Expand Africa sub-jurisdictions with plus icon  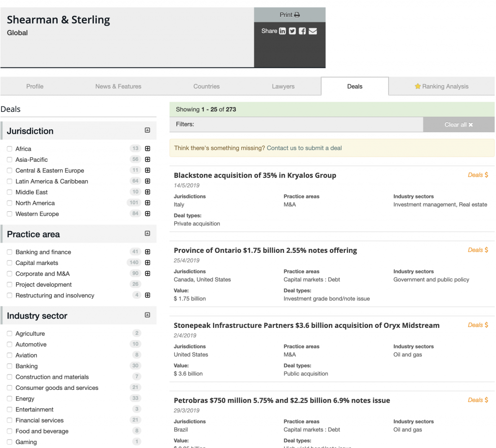[148, 149]
